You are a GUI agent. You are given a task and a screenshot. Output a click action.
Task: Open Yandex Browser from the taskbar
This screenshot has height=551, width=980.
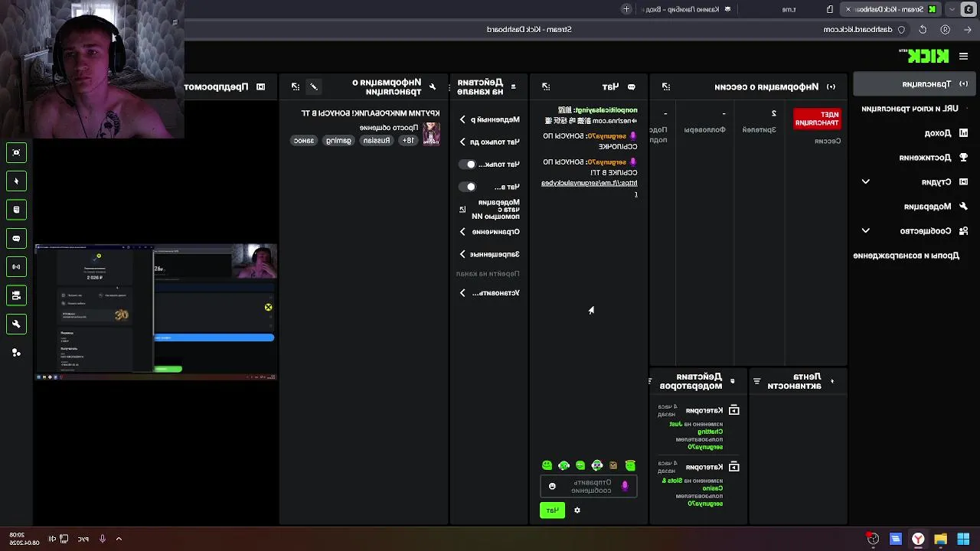[918, 539]
